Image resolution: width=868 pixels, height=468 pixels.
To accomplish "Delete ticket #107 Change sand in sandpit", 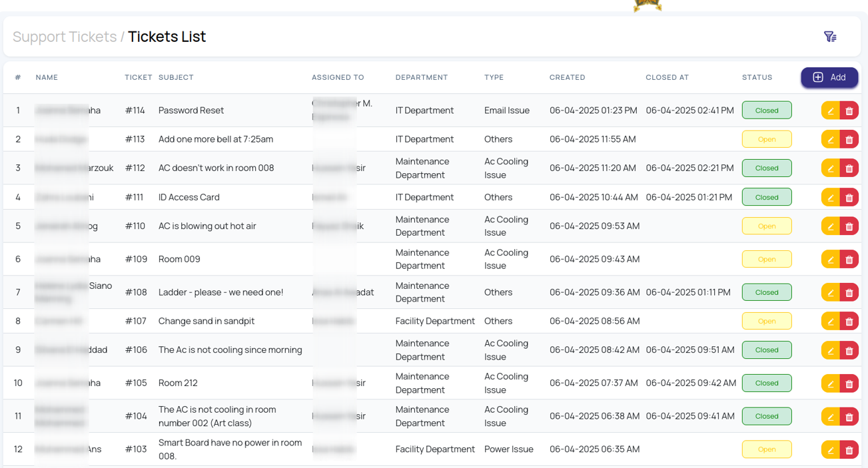I will 849,321.
